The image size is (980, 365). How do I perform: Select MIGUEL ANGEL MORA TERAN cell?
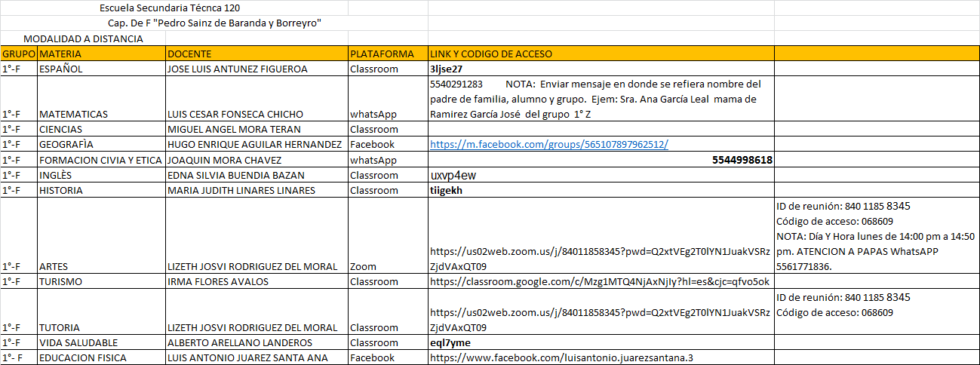tap(257, 129)
